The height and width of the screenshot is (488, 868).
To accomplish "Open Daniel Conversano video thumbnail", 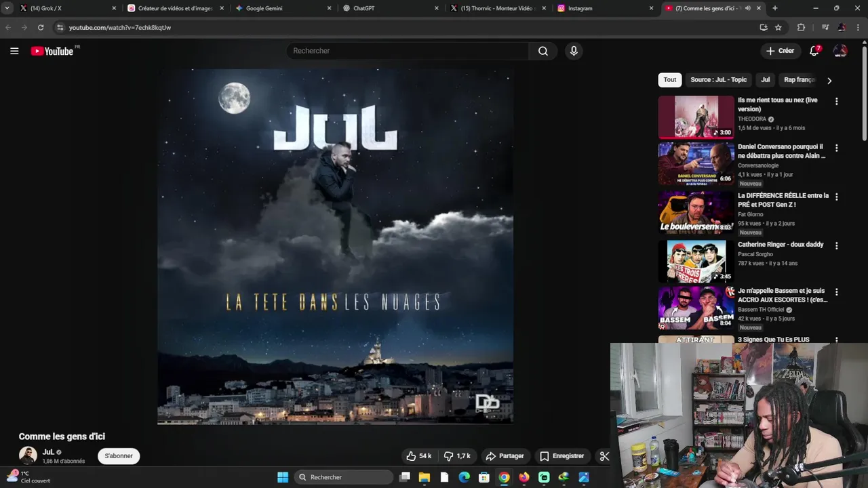I will (696, 164).
